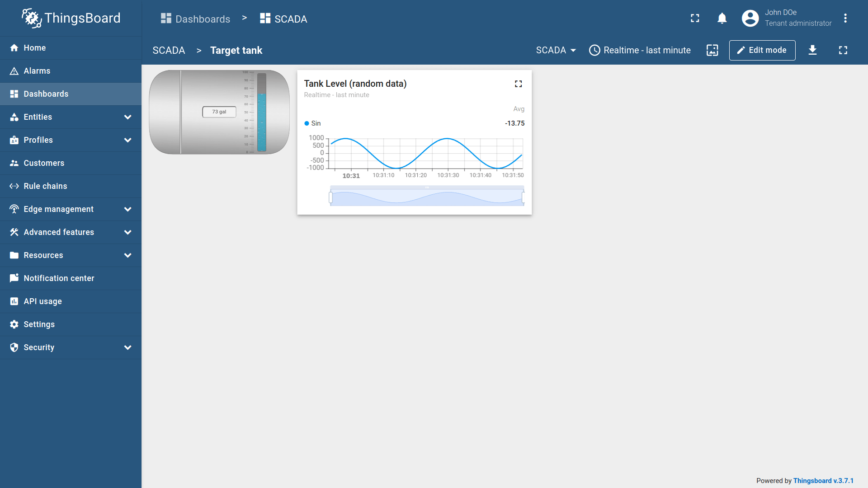Open Rule chains in sidebar
Viewport: 868px width, 488px height.
point(45,186)
